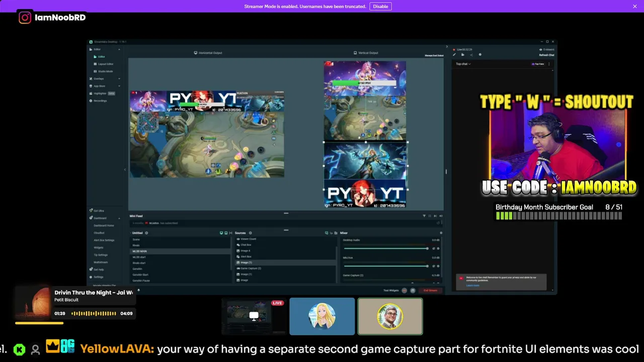Open Recordings in sidebar

[98, 101]
